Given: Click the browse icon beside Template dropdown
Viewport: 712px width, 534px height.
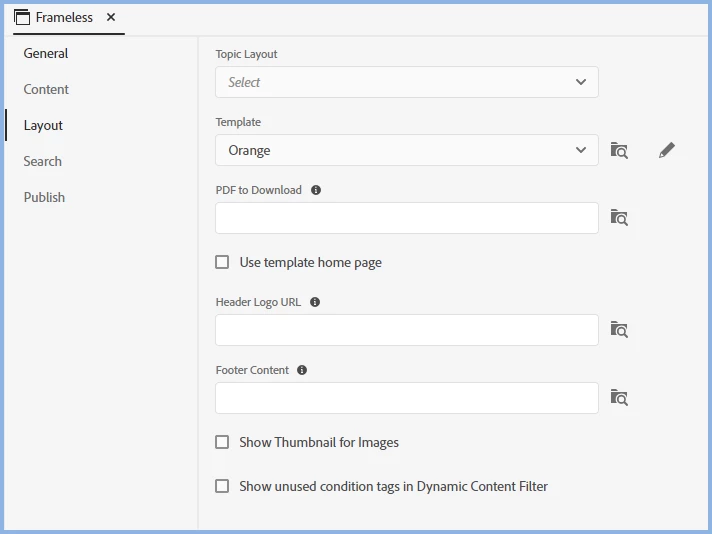Looking at the screenshot, I should coord(619,150).
